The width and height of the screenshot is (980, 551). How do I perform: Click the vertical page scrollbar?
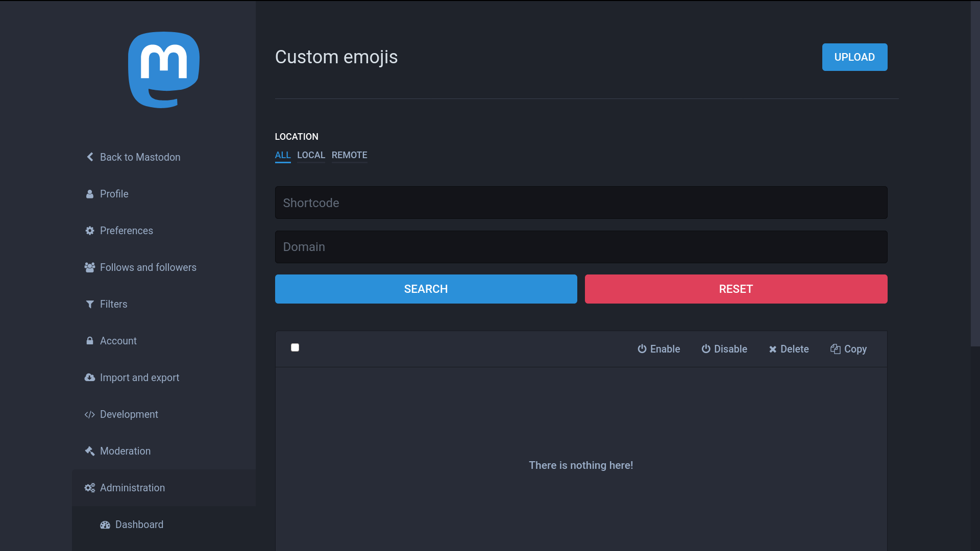click(x=975, y=173)
